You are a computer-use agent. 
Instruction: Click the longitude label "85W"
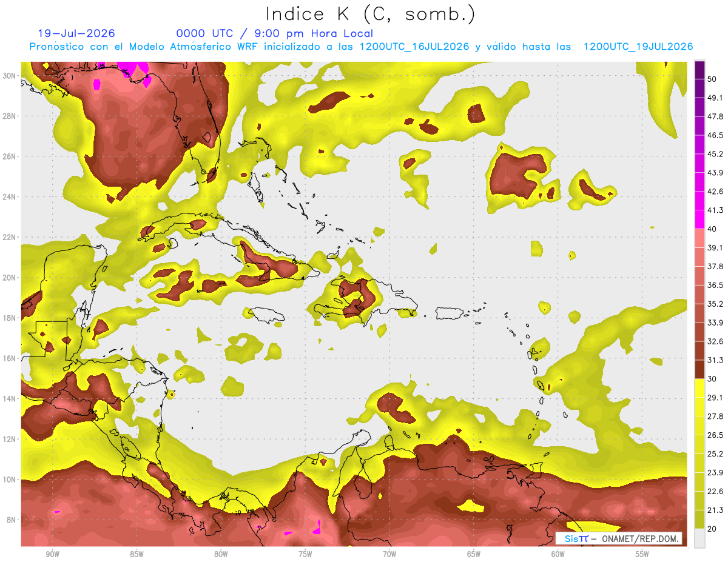(136, 554)
